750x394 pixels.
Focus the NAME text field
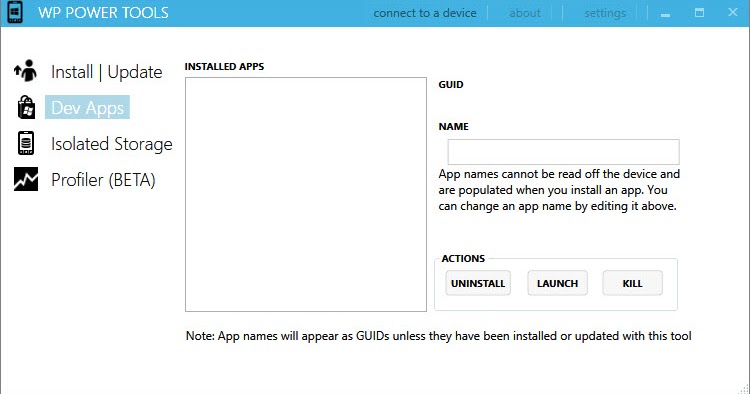[x=563, y=152]
